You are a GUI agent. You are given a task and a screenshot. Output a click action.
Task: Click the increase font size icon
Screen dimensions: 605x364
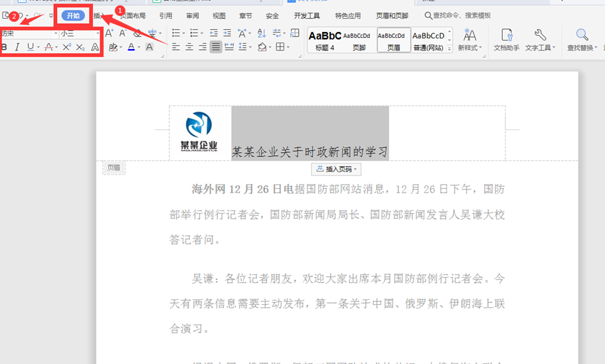(x=109, y=33)
